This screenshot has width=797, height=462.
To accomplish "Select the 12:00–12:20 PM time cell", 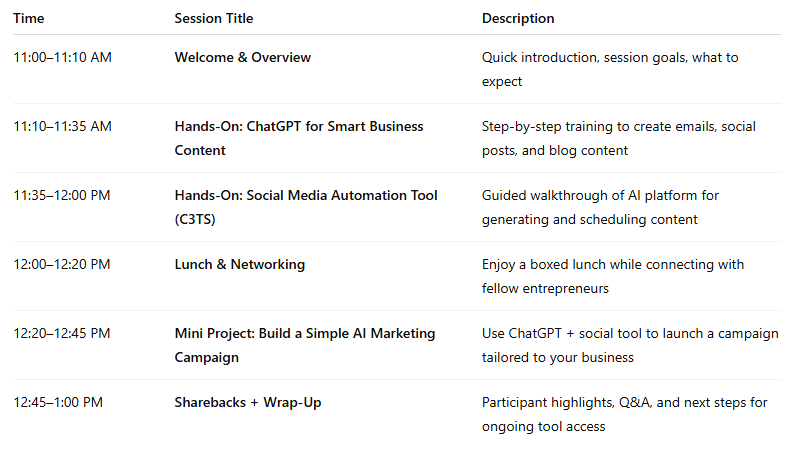I will [62, 265].
